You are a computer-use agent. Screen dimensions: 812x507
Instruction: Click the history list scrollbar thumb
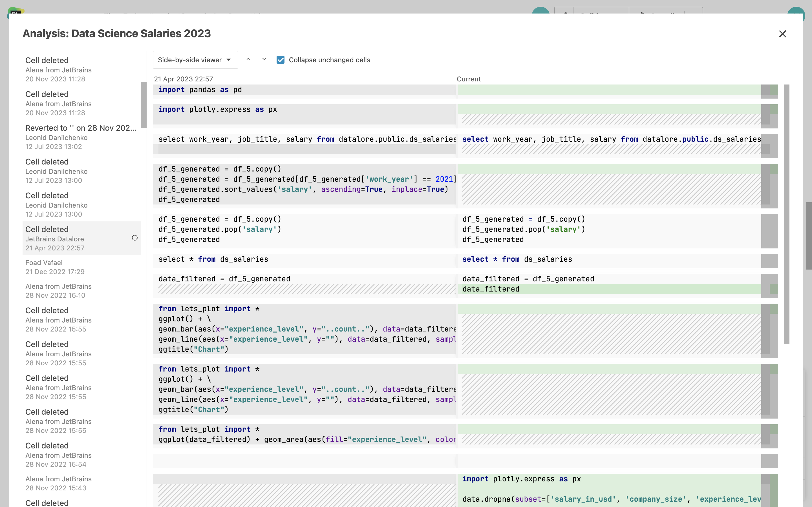144,104
